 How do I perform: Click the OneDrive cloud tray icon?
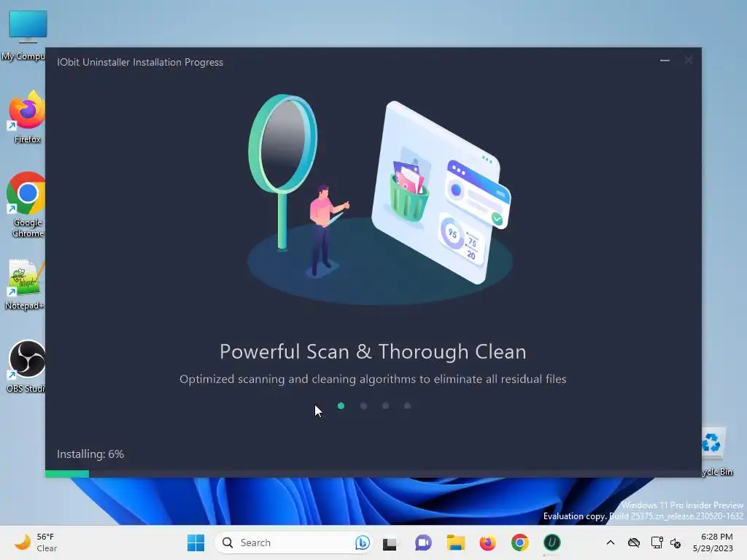tap(634, 542)
